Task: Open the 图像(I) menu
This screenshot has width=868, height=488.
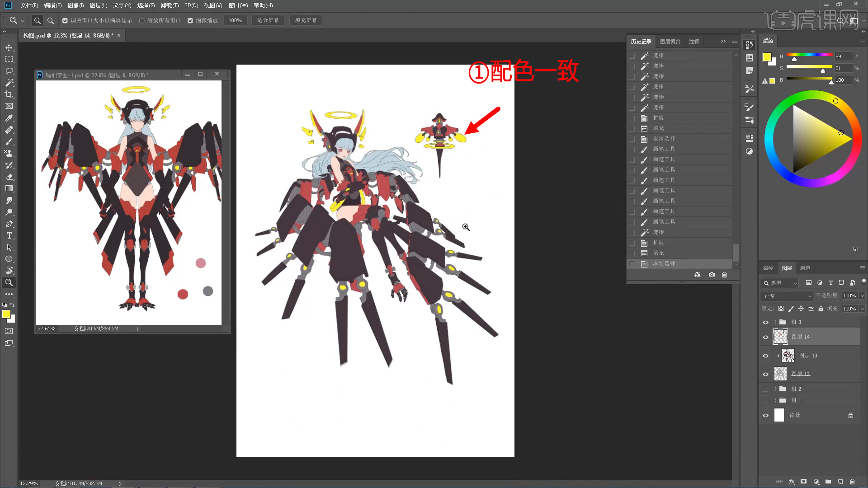Action: 76,5
